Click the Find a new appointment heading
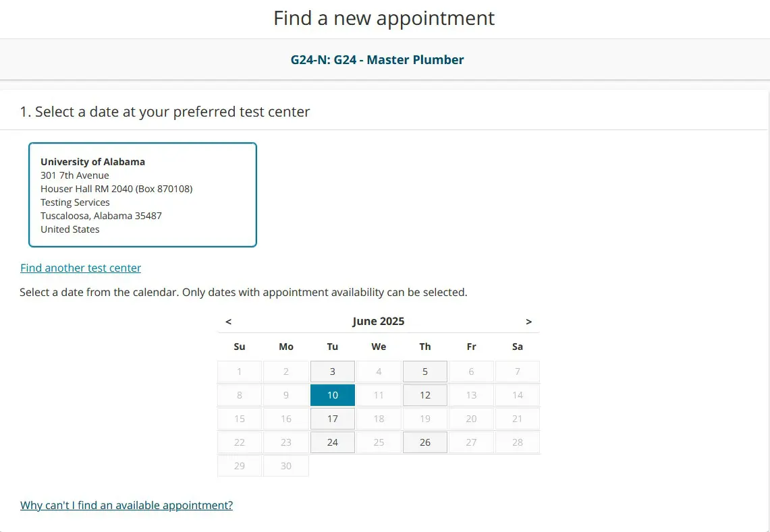Viewport: 770px width, 532px height. (383, 18)
